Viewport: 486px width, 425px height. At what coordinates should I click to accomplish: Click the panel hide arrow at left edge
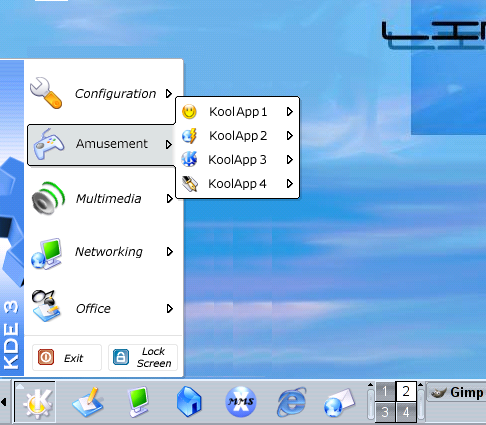tap(4, 402)
